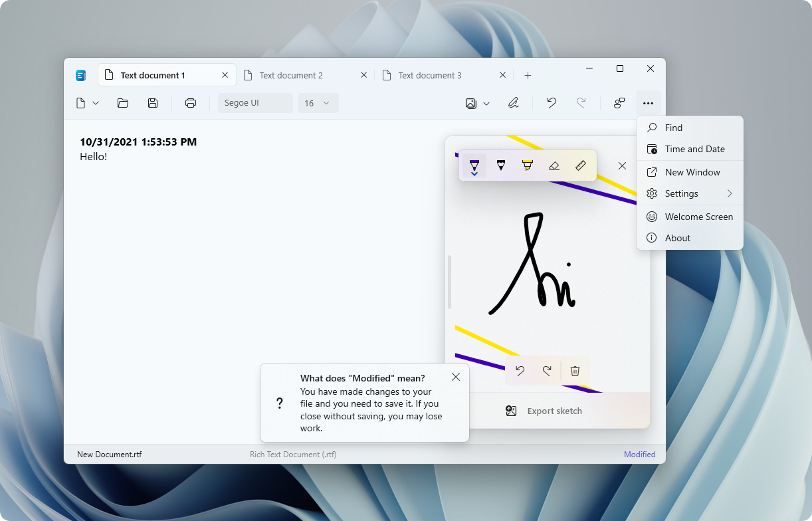The height and width of the screenshot is (521, 812).
Task: Select Time and Date from the menu
Action: (x=694, y=149)
